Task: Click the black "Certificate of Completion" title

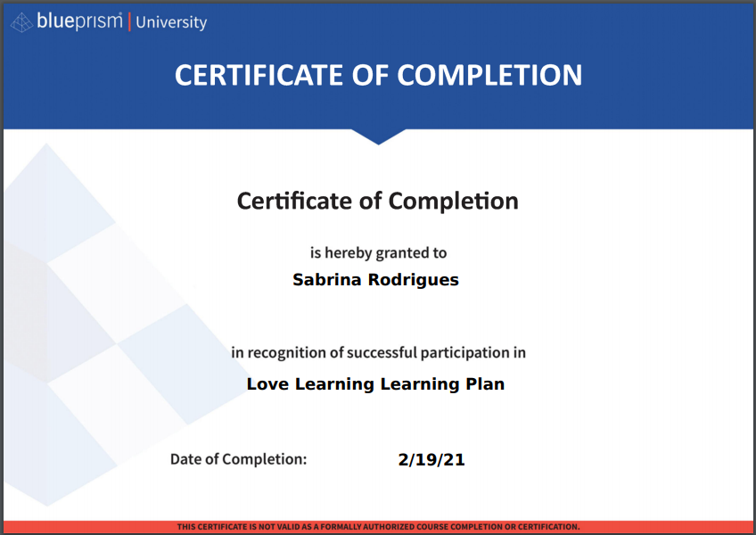Action: 377,201
